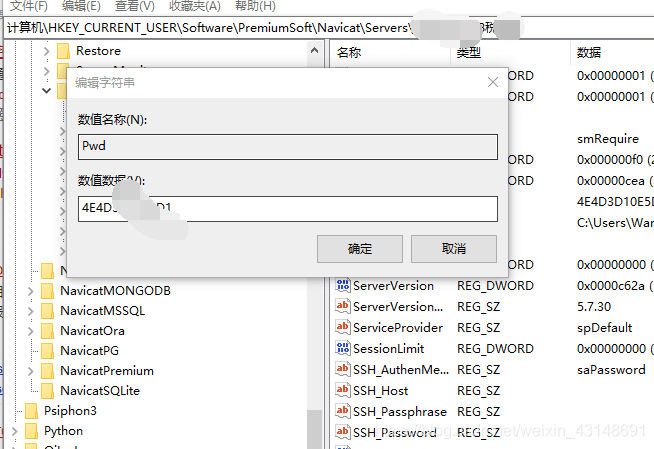Click the ServiceProvider string value icon

[x=342, y=327]
